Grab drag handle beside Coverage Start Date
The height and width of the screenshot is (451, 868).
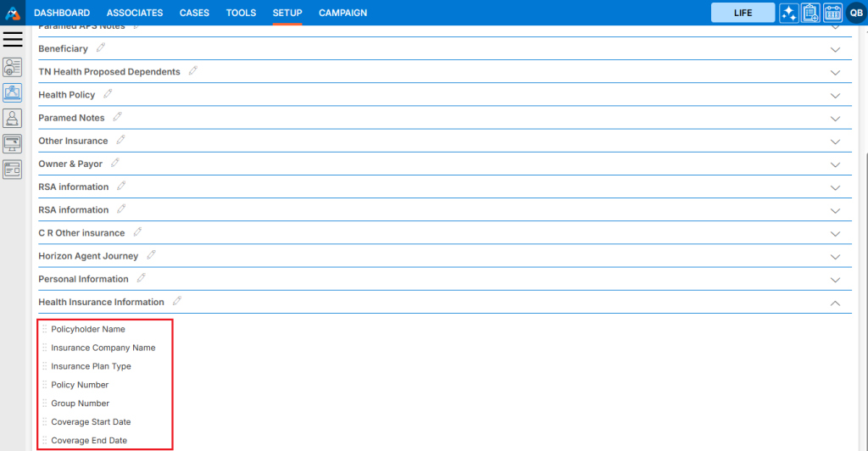pyautogui.click(x=45, y=422)
